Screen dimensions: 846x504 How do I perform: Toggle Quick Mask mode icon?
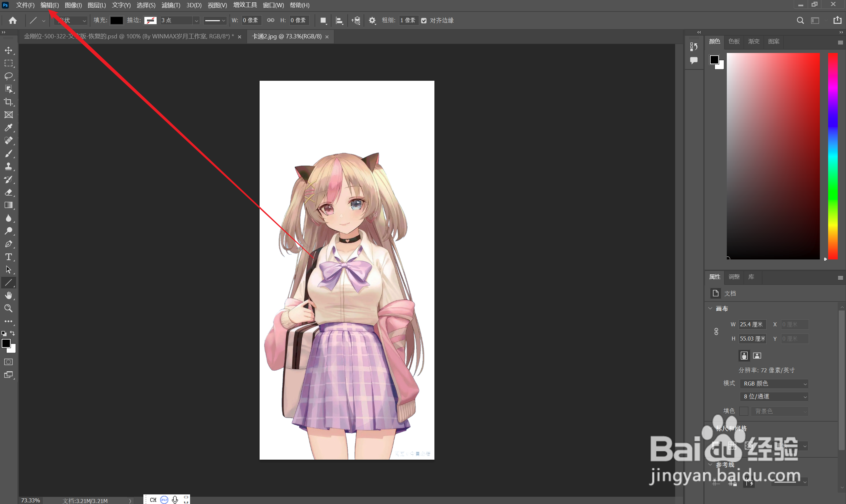[x=9, y=362]
